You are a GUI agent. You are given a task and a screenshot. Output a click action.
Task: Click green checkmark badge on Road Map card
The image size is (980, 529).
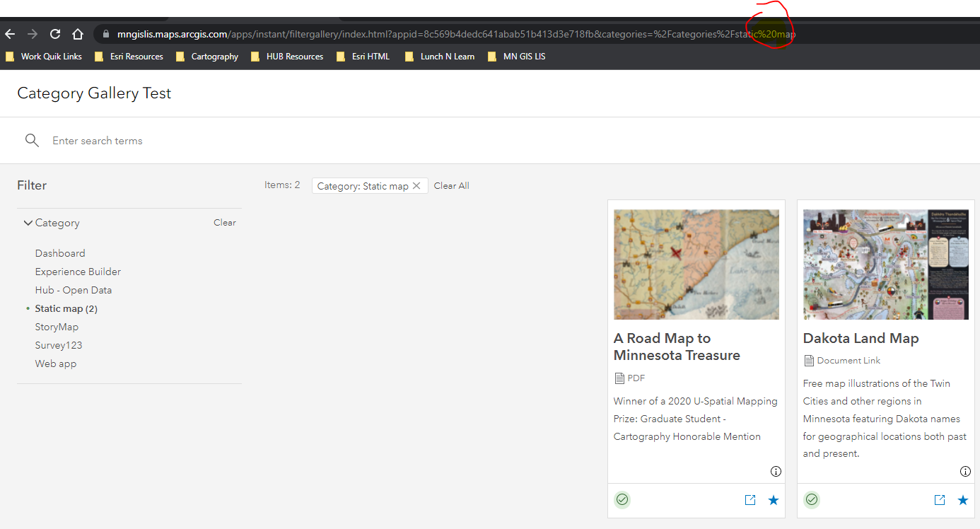pos(622,500)
